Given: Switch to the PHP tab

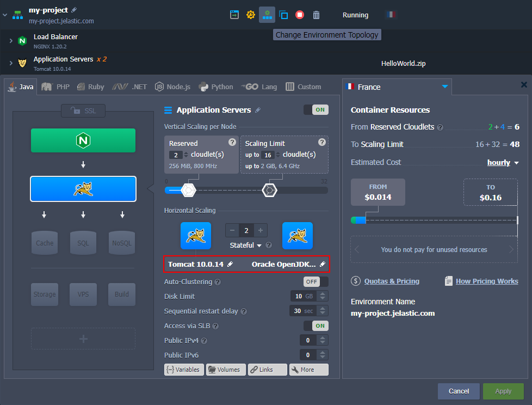Looking at the screenshot, I should (55, 87).
